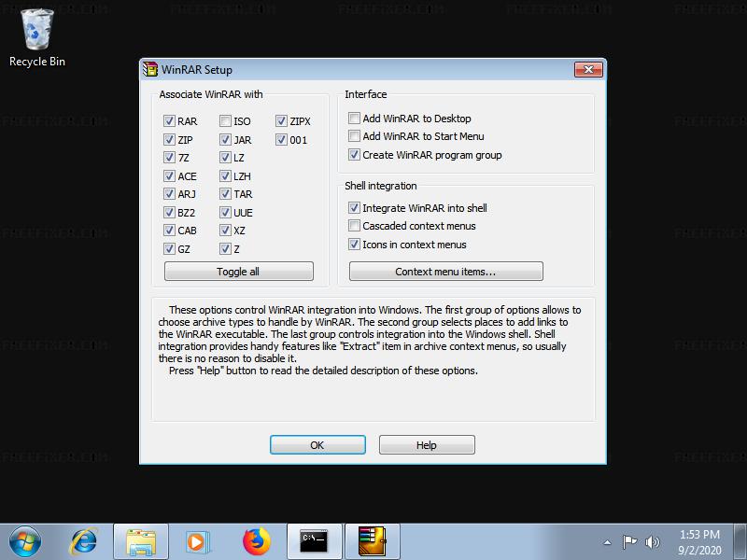The image size is (747, 560).
Task: Disable the LZH association checkbox
Action: 225,176
